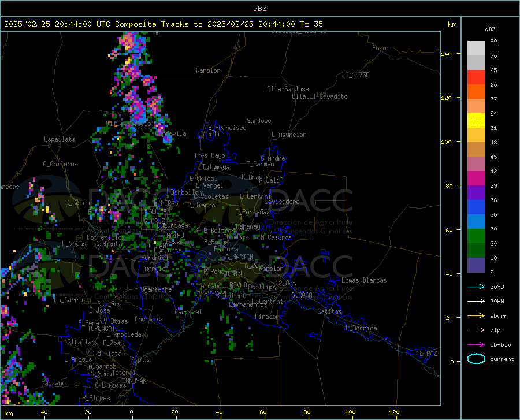
Task: Click the C_Chilenos label on map
Action: click(60, 164)
